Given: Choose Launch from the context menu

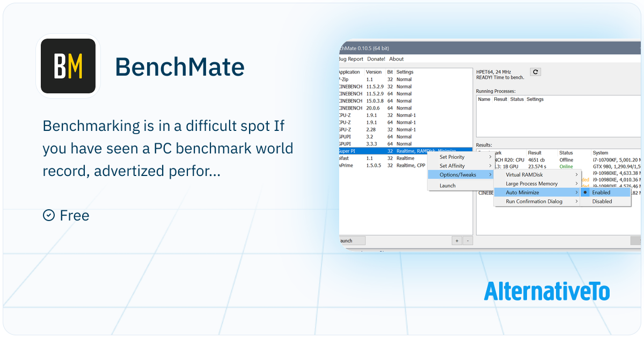Looking at the screenshot, I should click(x=460, y=186).
